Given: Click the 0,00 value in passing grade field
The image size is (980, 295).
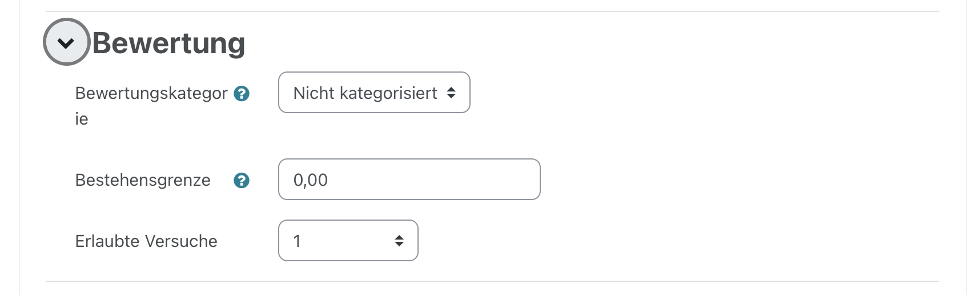Looking at the screenshot, I should pyautogui.click(x=311, y=180).
